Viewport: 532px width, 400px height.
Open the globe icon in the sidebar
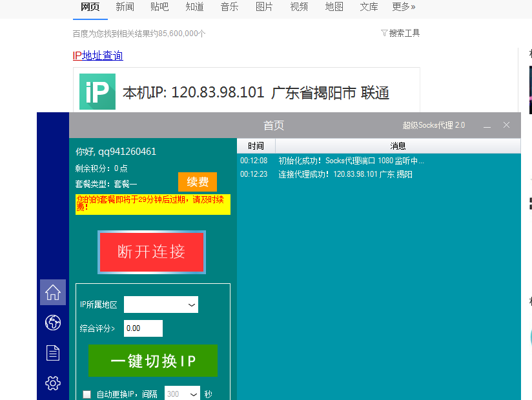pyautogui.click(x=53, y=323)
